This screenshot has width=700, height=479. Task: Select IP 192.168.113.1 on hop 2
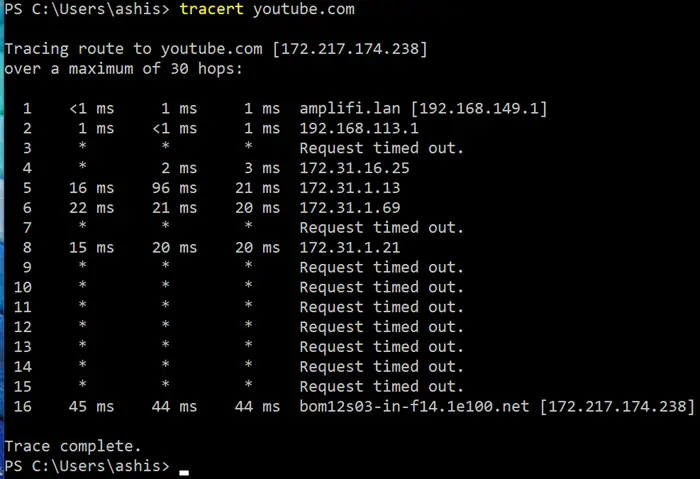click(x=359, y=129)
